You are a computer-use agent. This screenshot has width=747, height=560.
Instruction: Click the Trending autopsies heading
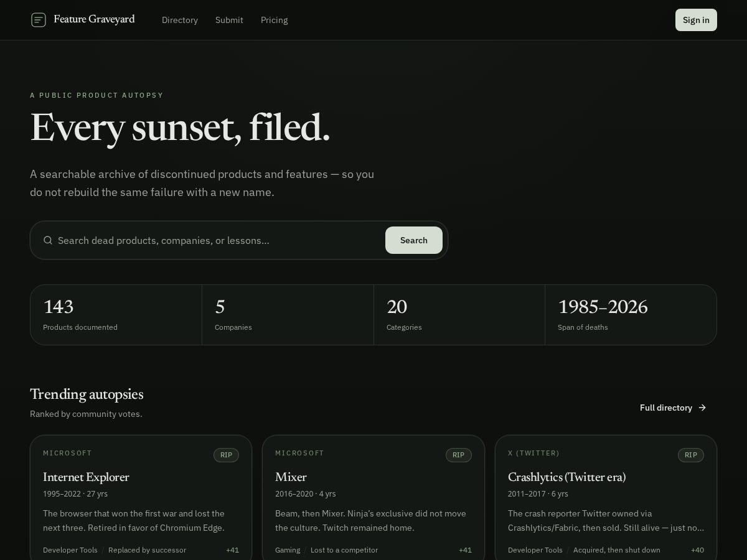point(87,394)
